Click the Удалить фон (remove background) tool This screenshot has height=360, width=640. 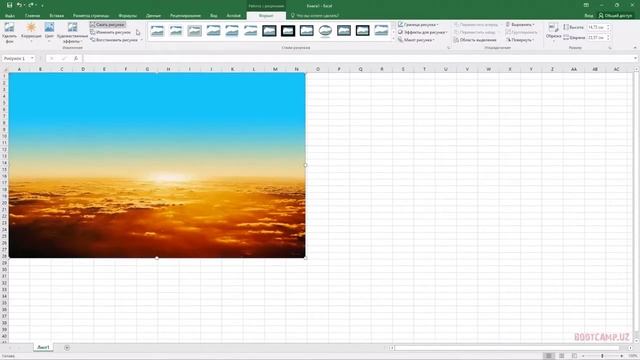[9, 33]
